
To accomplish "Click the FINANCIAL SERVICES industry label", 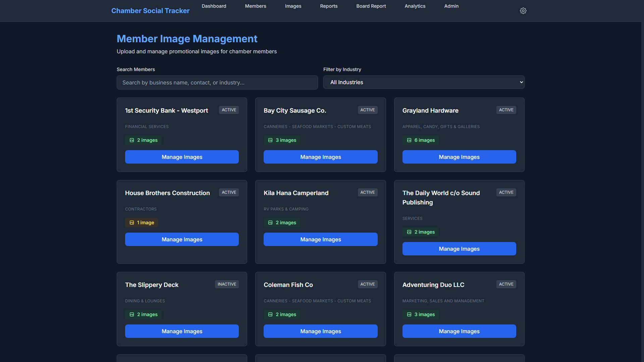I will 147,127.
